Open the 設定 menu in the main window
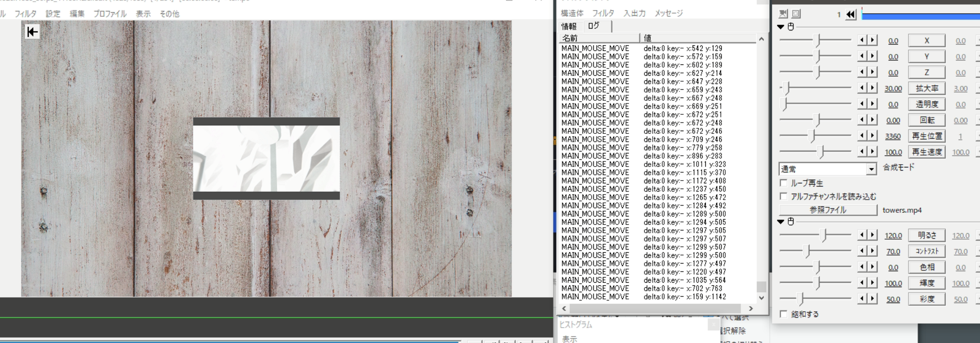Screen dimensions: 980x343 coord(53,14)
